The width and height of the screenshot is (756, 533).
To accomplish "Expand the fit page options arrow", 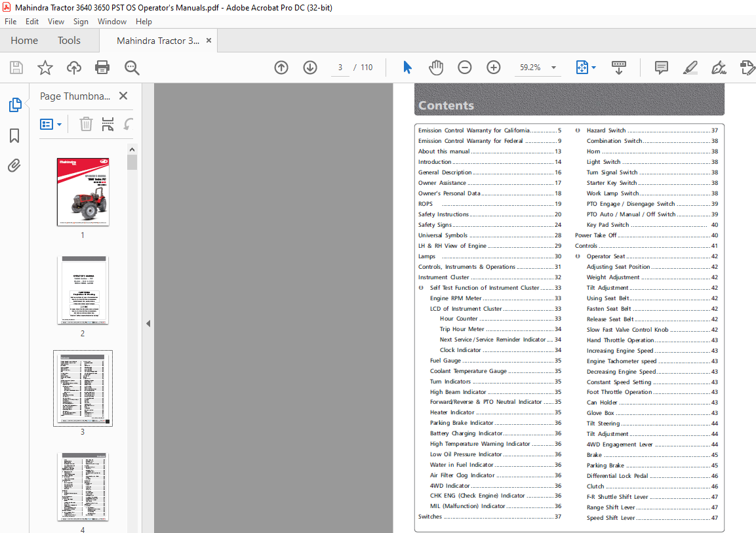I will click(593, 68).
